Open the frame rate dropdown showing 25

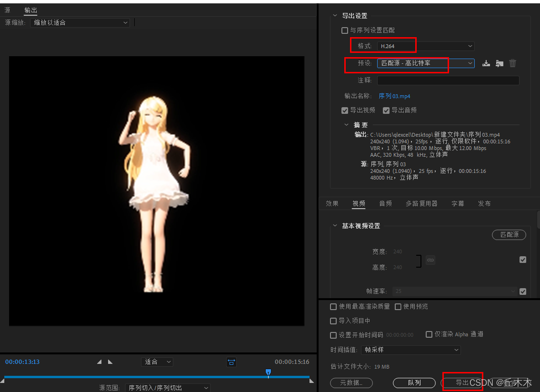pyautogui.click(x=454, y=291)
